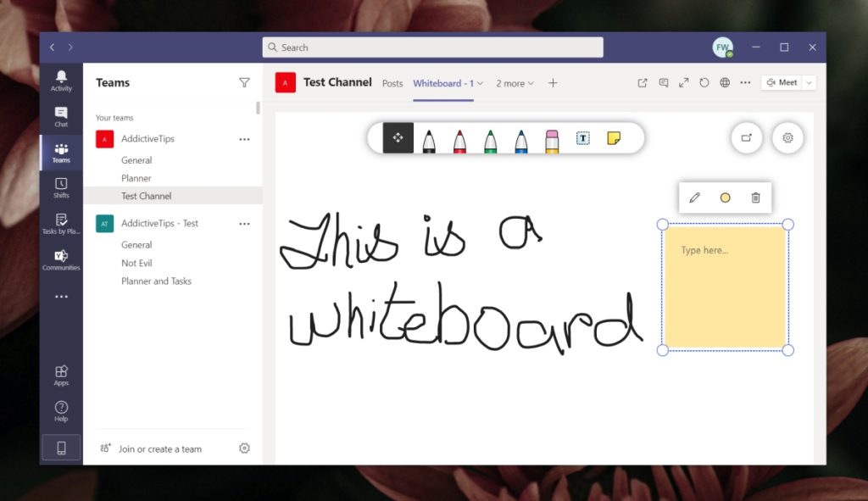This screenshot has height=501, width=868.
Task: Expand the 2 more tabs list
Action: pos(515,83)
